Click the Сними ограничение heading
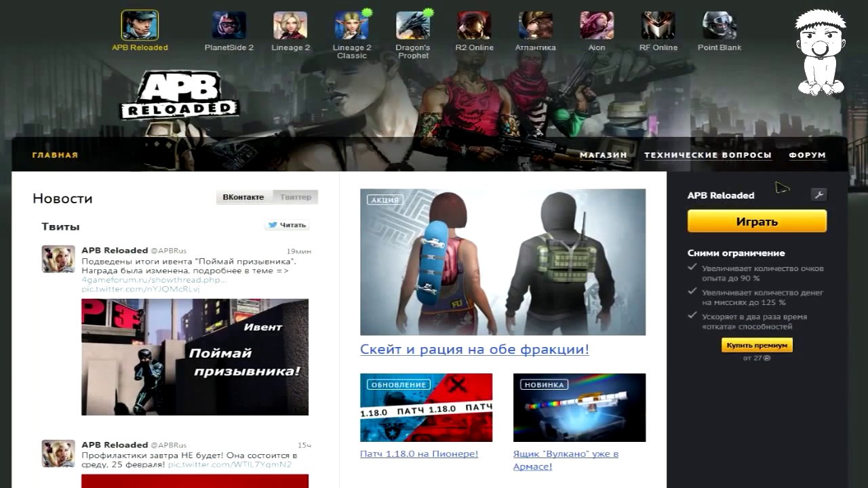 [x=736, y=253]
